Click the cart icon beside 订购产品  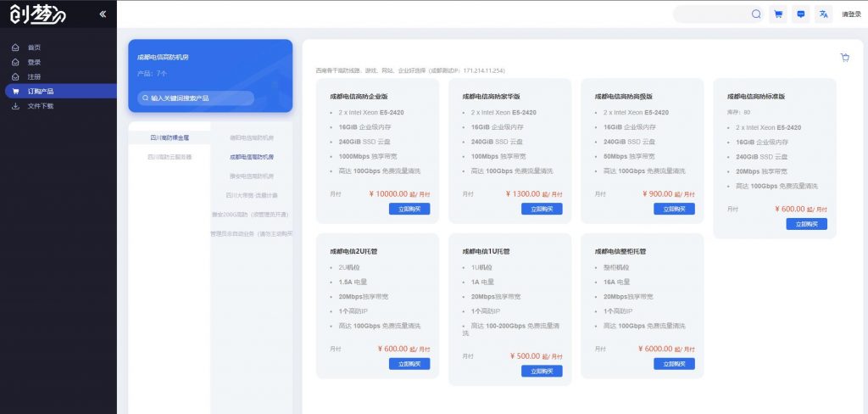(15, 91)
